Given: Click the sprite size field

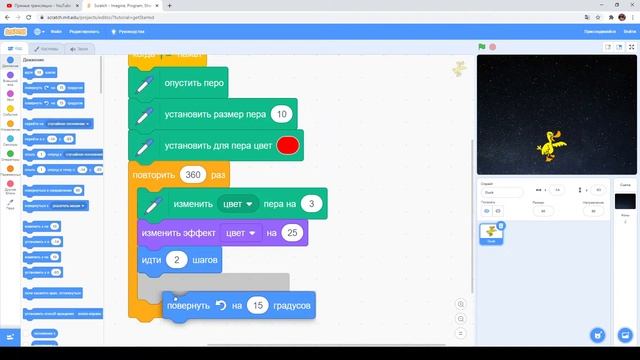Looking at the screenshot, I should (543, 211).
